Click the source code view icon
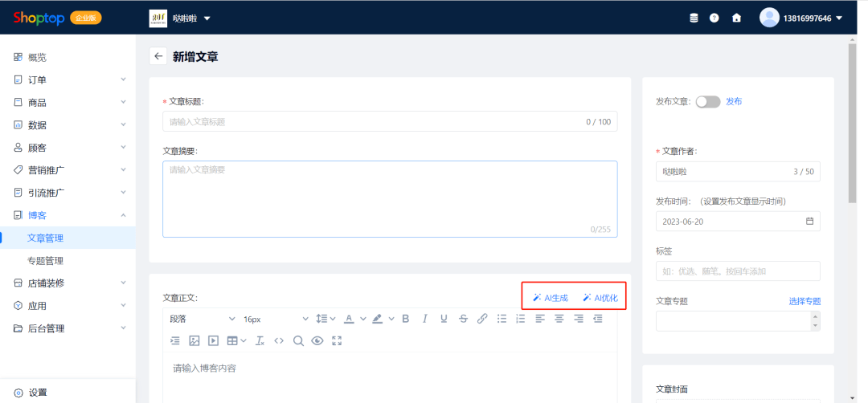 coord(279,340)
